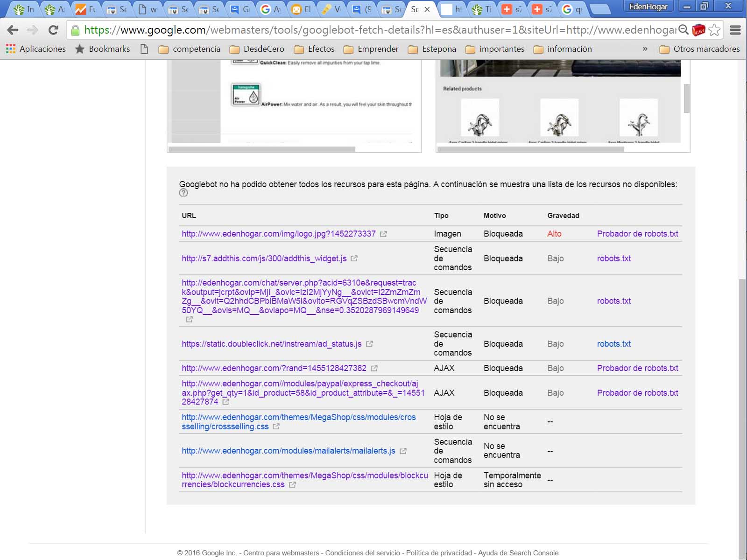747x560 pixels.
Task: Click external link icon beside ?rand= URL
Action: click(374, 369)
